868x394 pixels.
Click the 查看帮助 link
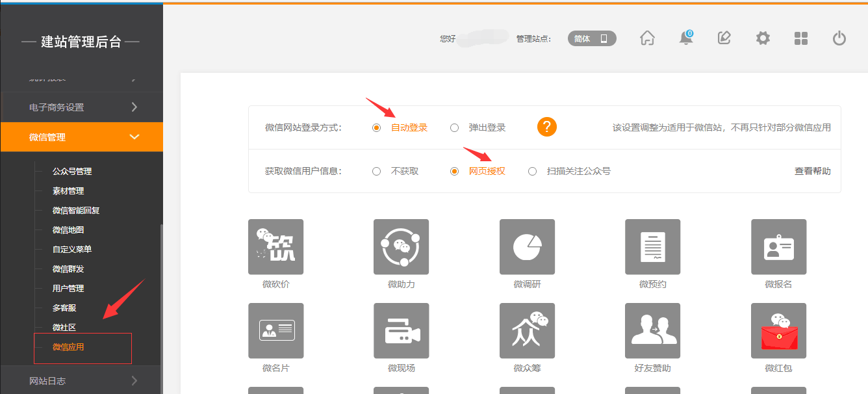pyautogui.click(x=812, y=172)
